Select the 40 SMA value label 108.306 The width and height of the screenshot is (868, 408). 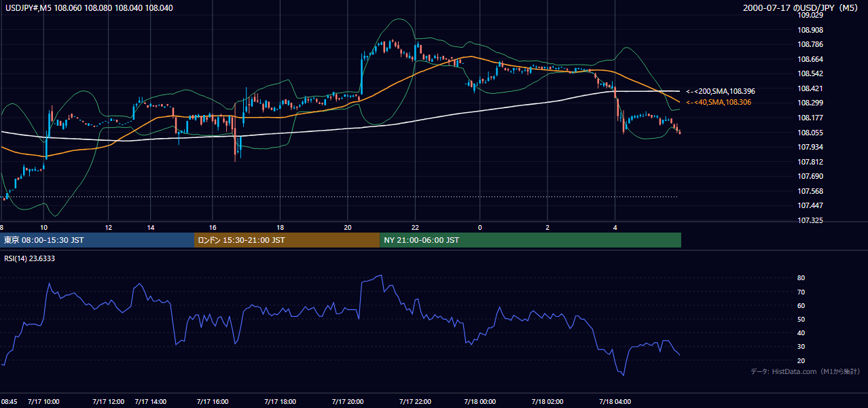(x=719, y=102)
